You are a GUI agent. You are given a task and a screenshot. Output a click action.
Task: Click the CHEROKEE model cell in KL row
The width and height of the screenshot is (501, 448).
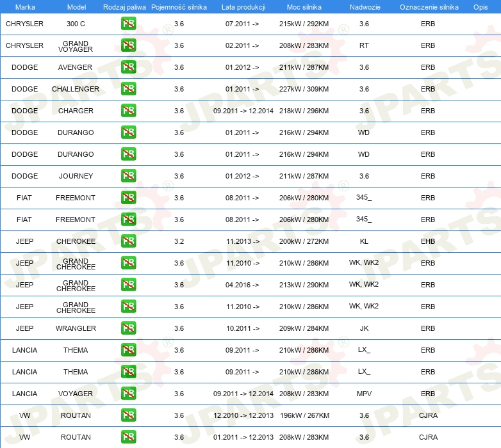point(76,241)
